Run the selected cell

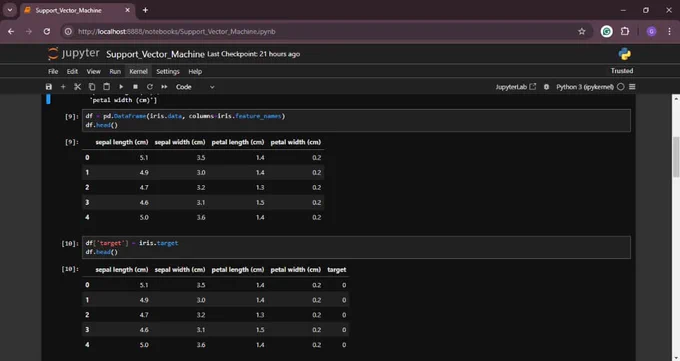pos(121,87)
